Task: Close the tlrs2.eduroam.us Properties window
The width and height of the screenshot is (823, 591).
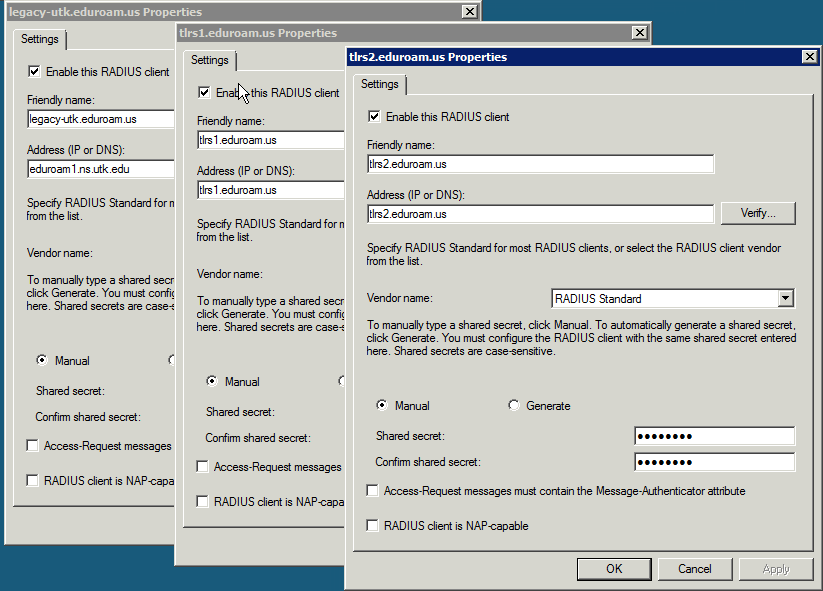Action: (810, 57)
